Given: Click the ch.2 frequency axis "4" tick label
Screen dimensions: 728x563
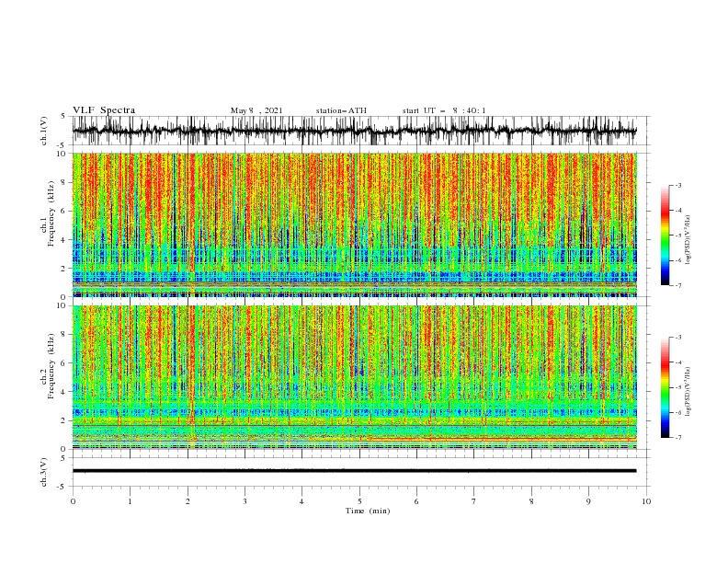Looking at the screenshot, I should 64,392.
